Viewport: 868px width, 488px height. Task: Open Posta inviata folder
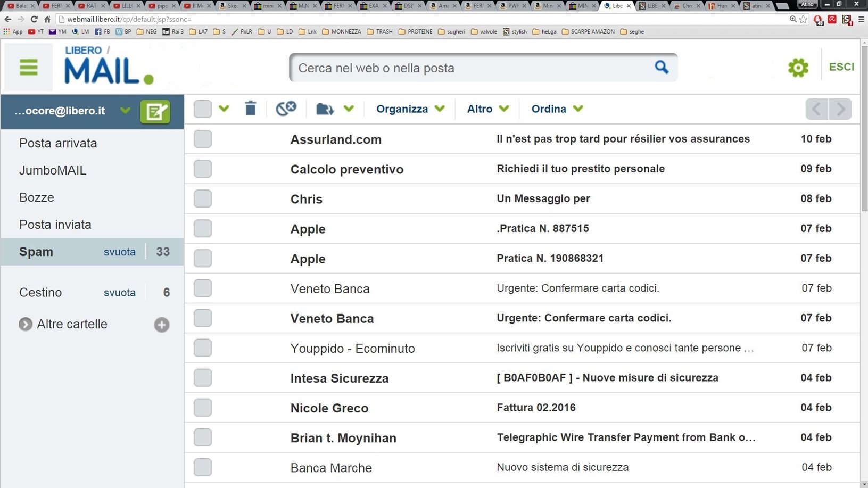pyautogui.click(x=55, y=225)
